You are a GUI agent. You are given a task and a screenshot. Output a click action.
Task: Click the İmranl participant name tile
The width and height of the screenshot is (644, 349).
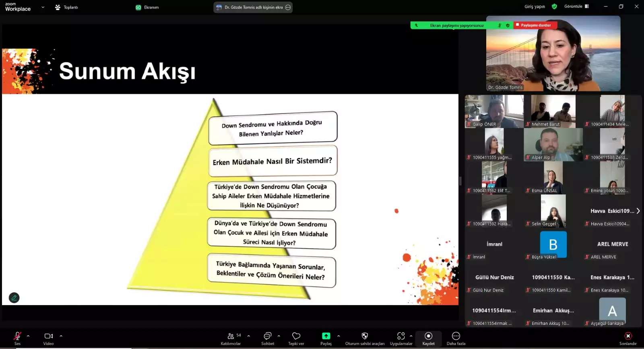494,244
